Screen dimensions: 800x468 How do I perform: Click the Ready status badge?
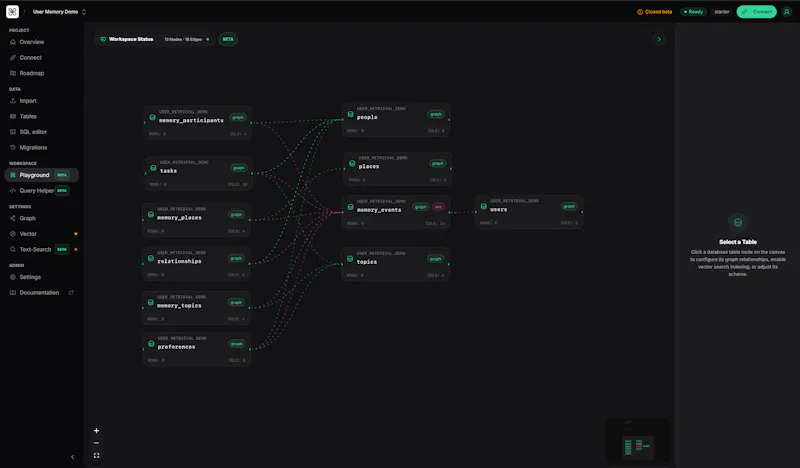pyautogui.click(x=693, y=12)
